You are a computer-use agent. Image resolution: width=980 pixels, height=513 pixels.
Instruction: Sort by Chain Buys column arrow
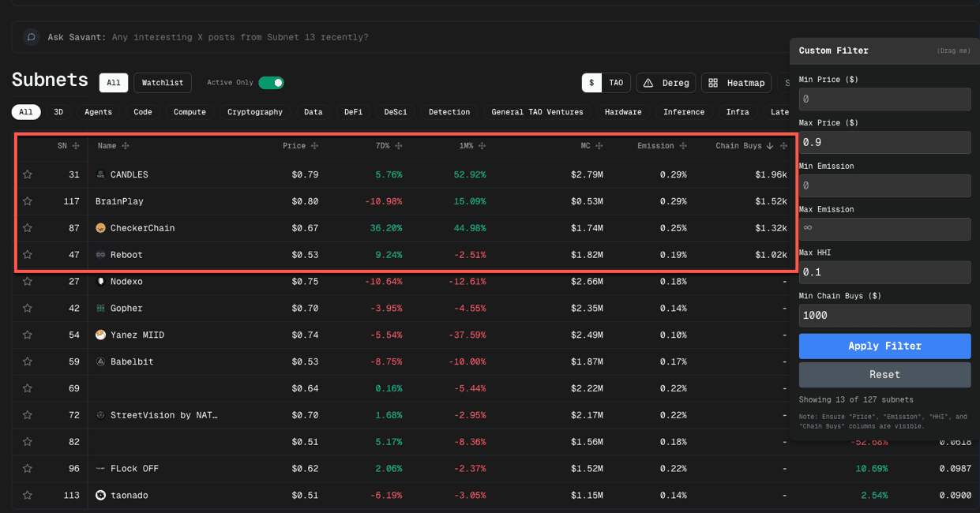[770, 146]
